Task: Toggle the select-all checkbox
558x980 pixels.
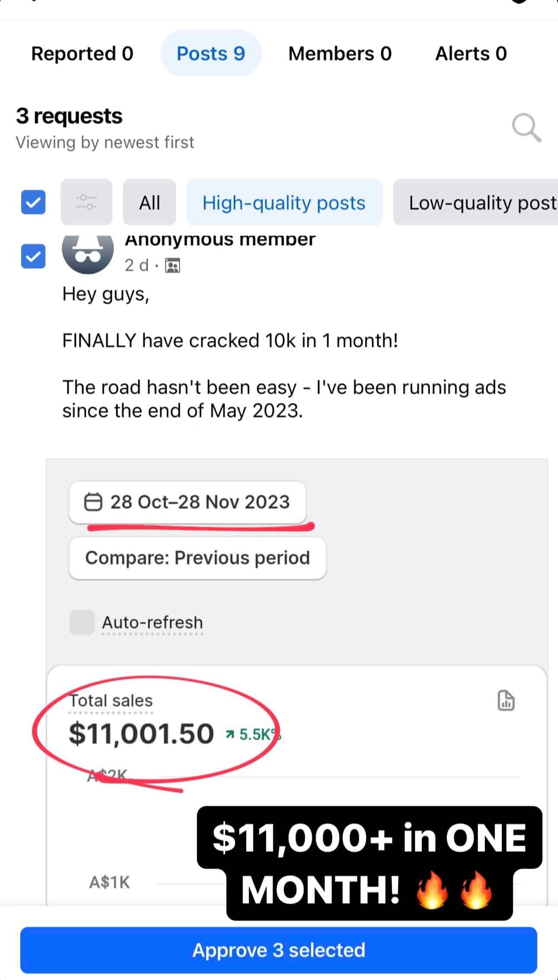Action: point(33,202)
